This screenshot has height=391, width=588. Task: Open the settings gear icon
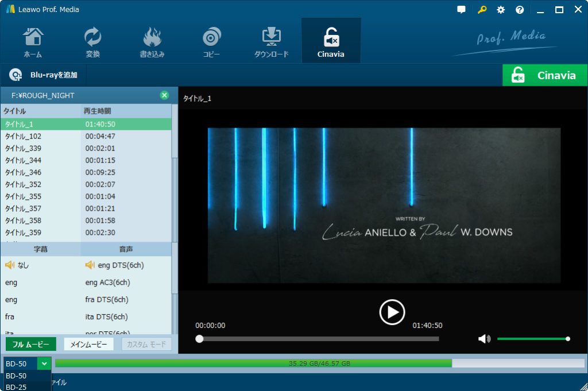501,10
